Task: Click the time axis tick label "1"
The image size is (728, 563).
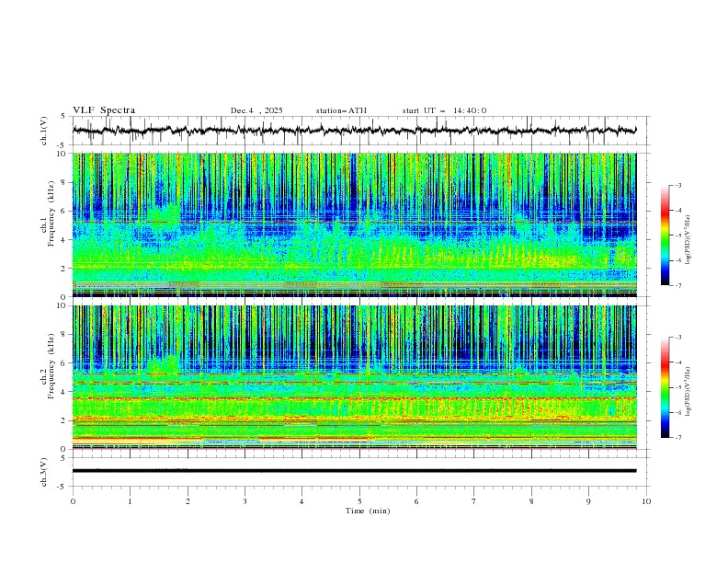Action: [130, 501]
